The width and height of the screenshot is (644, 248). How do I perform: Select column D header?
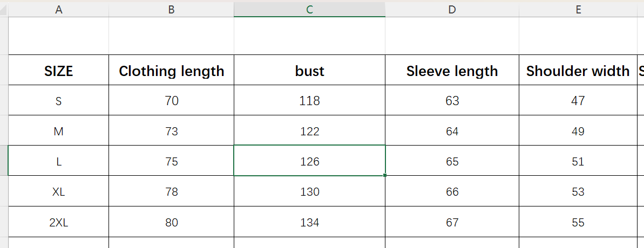tap(452, 9)
